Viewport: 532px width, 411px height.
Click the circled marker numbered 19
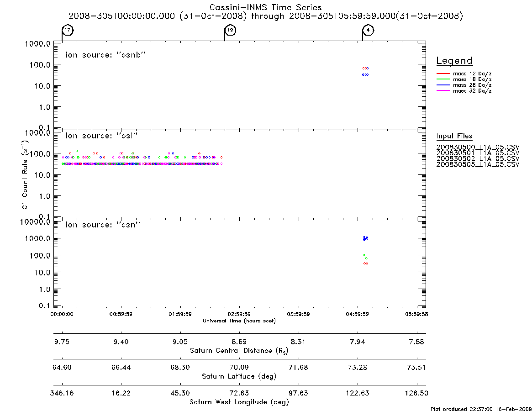tap(230, 30)
